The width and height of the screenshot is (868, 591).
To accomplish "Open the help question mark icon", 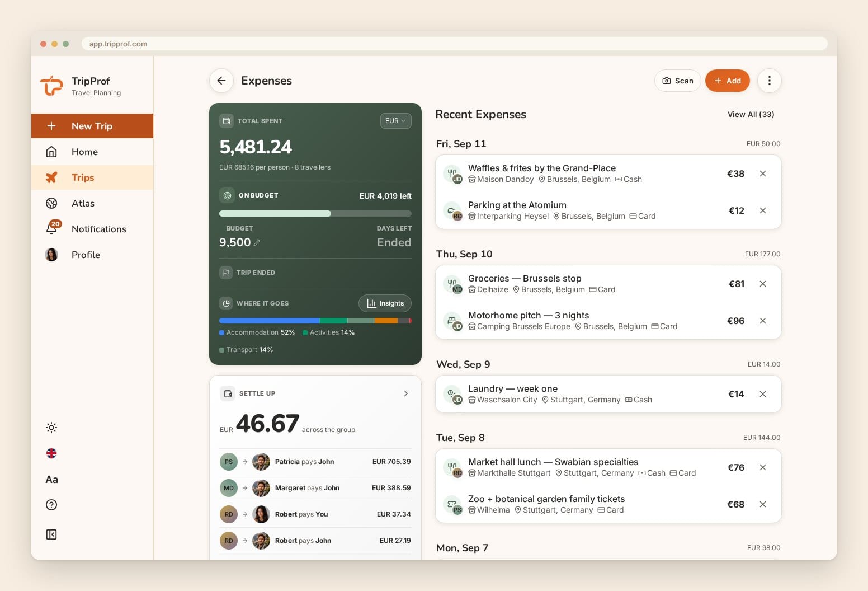I will 51,505.
